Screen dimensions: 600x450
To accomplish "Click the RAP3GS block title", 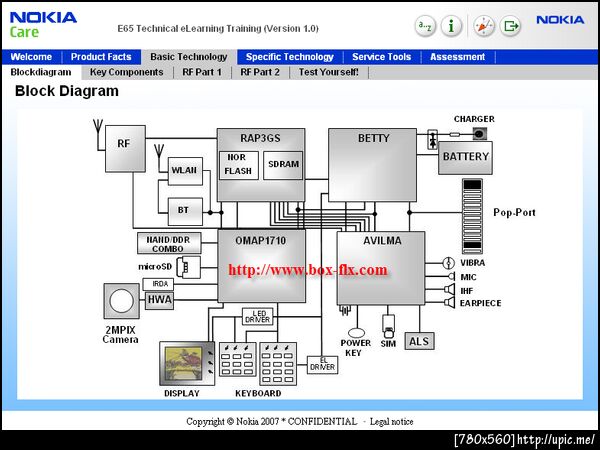I will click(x=261, y=138).
